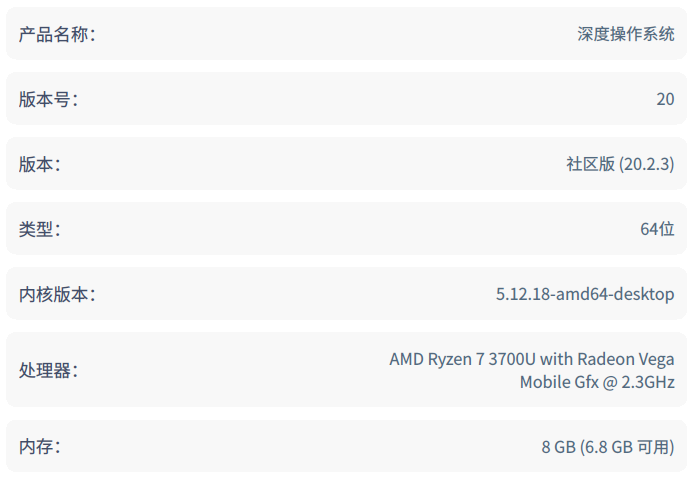Select the 8 GB memory total text

point(559,447)
